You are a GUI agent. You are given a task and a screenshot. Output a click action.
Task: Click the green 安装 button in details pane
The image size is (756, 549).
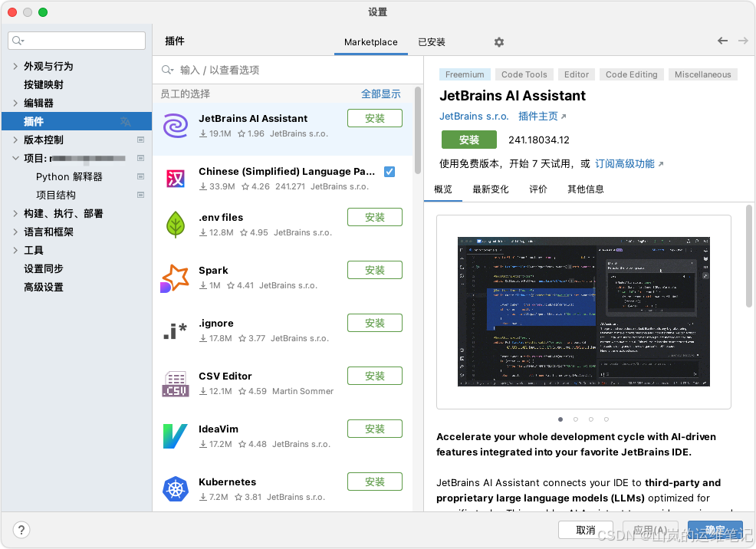point(469,140)
